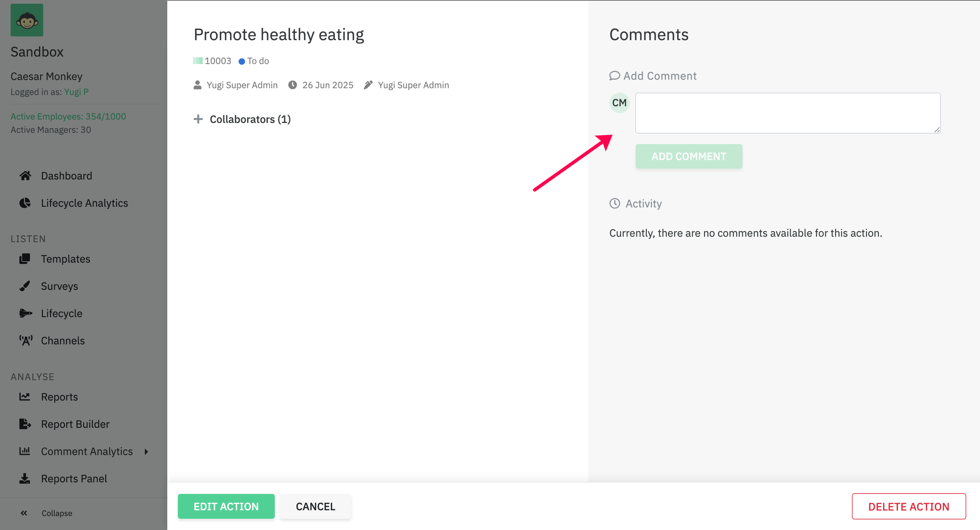This screenshot has width=980, height=530.
Task: Collapse the sidebar using double chevron
Action: point(24,513)
